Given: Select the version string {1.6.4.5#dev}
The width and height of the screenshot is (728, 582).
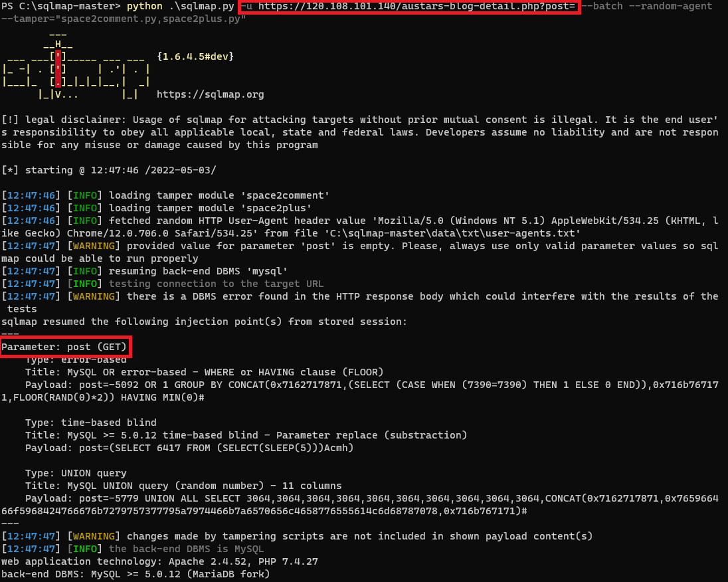Looking at the screenshot, I should point(195,56).
